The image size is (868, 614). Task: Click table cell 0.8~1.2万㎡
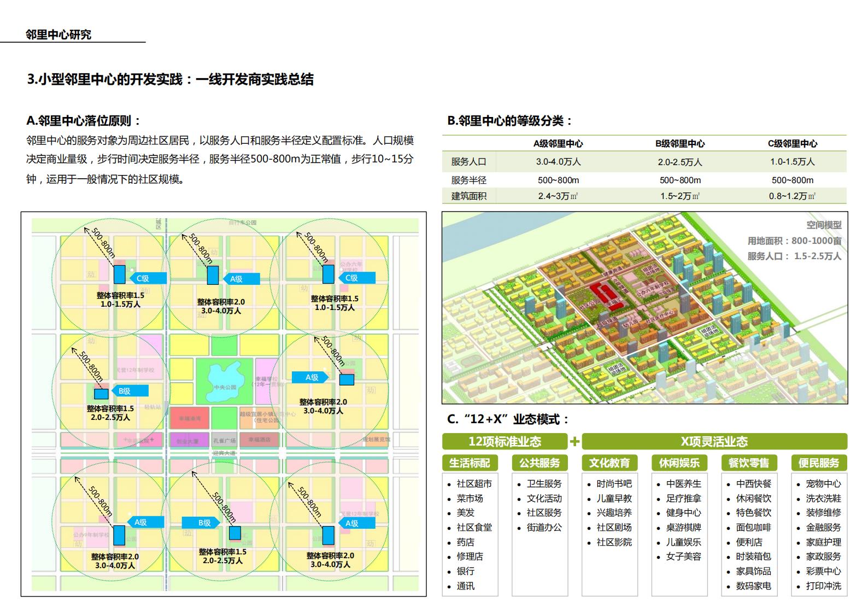pos(793,196)
